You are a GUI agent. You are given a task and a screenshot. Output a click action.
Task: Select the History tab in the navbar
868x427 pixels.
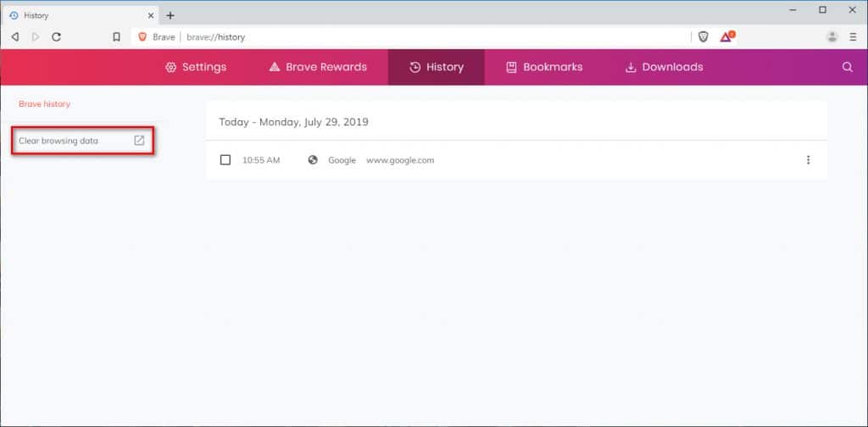pos(437,67)
